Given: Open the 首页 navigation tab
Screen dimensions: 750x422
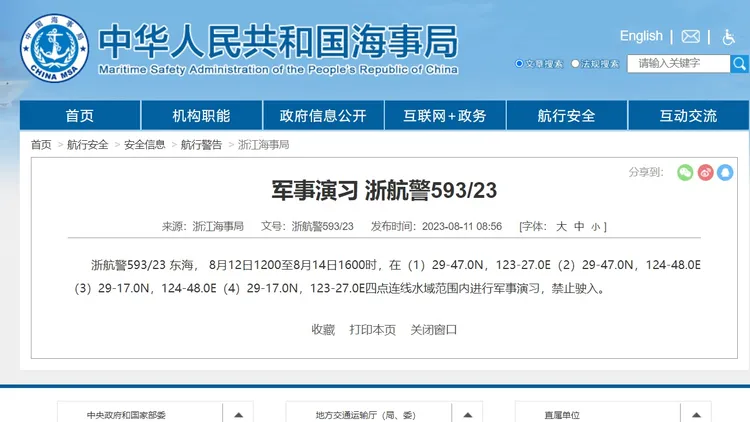Looking at the screenshot, I should point(80,115).
